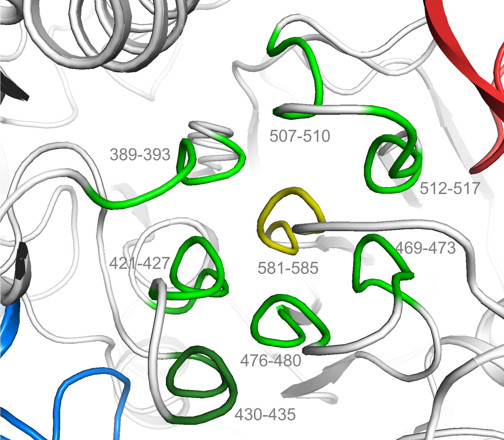The width and height of the screenshot is (504, 440).
Task: Click the residue label 507-510
Action: [300, 136]
